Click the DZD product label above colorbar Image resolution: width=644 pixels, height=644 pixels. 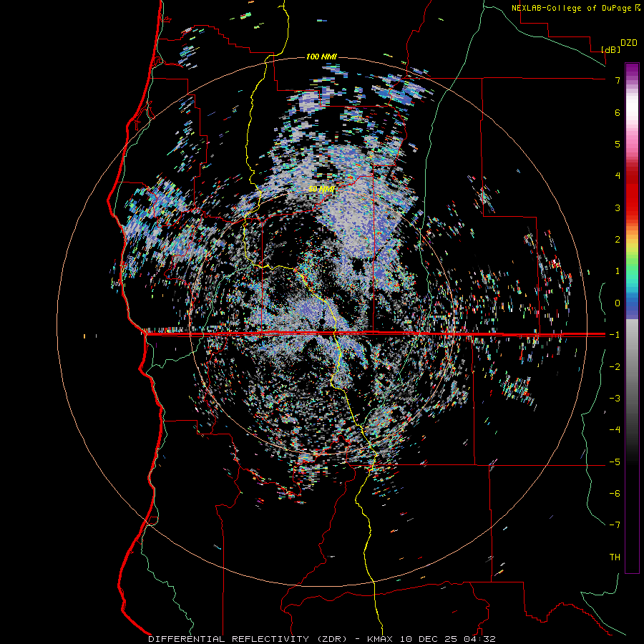pyautogui.click(x=629, y=43)
